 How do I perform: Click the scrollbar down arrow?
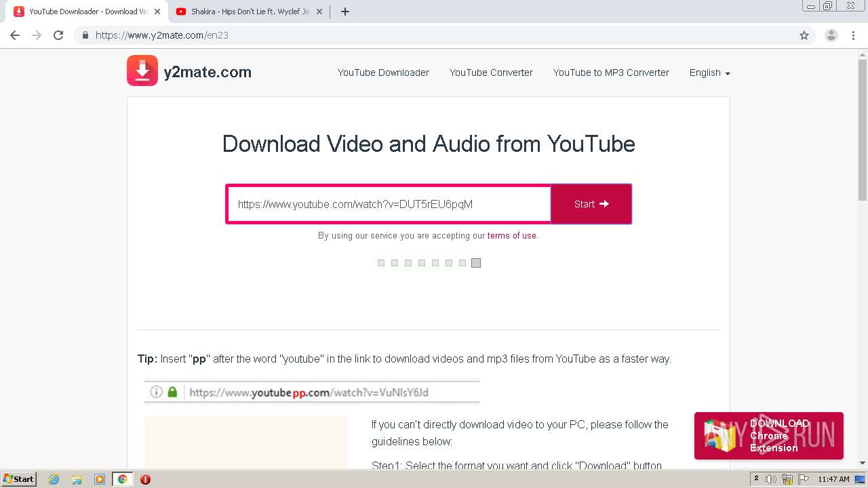[863, 463]
